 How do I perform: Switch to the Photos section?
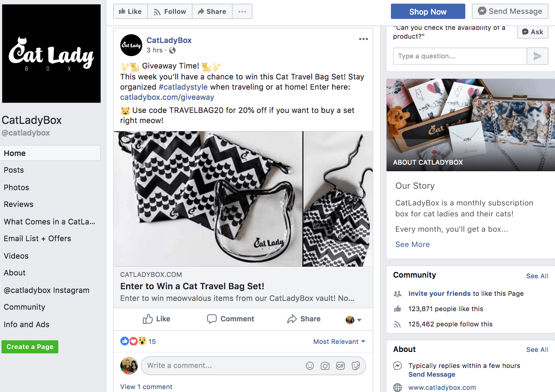16,187
